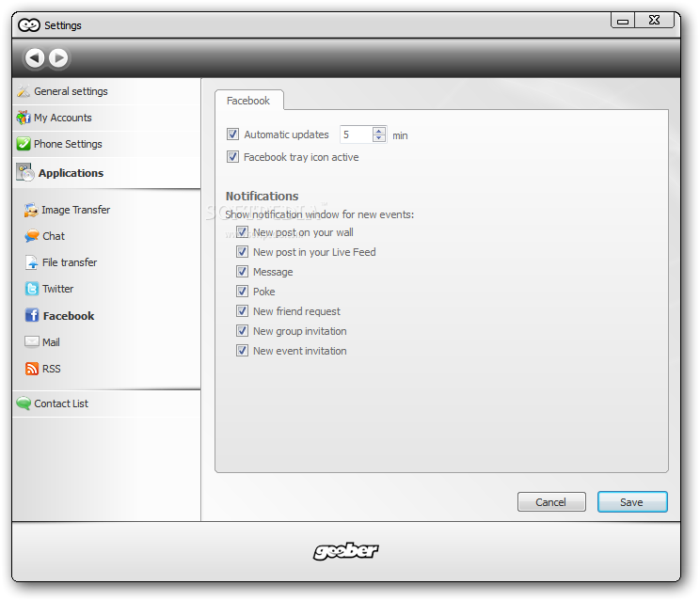Open File transfer settings
The width and height of the screenshot is (700, 601).
coord(70,262)
